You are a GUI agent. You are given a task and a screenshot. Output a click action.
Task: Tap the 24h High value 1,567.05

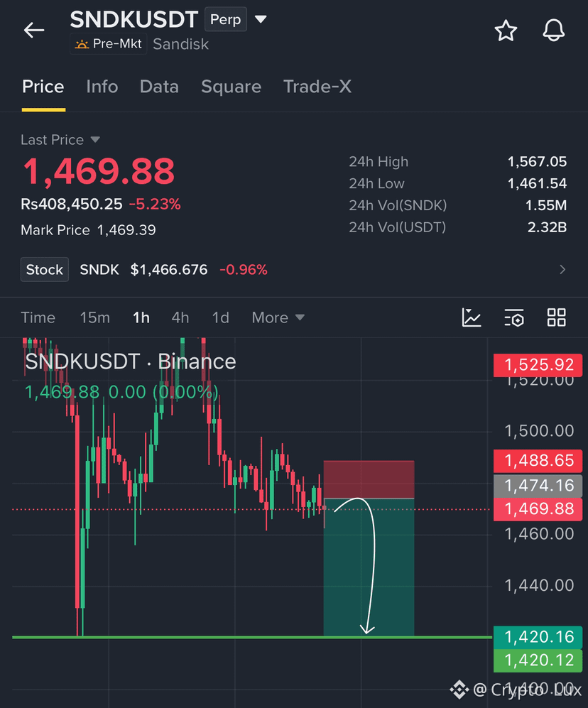537,162
